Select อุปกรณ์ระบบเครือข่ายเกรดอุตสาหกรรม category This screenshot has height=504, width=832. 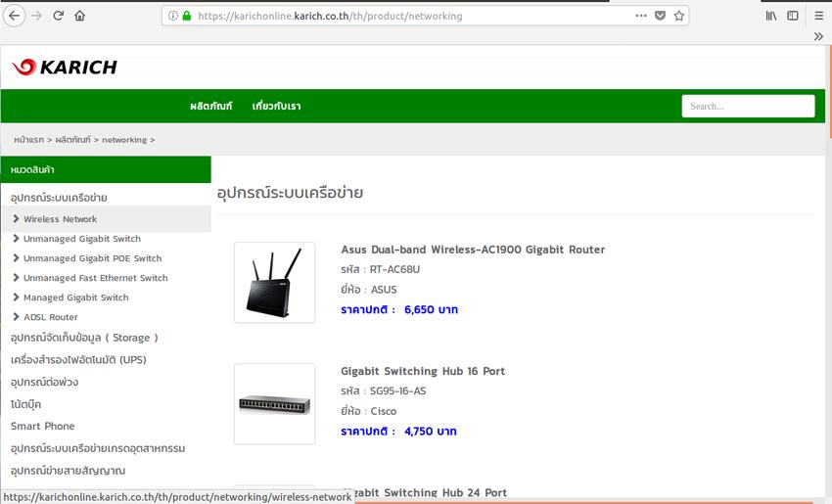pos(98,448)
